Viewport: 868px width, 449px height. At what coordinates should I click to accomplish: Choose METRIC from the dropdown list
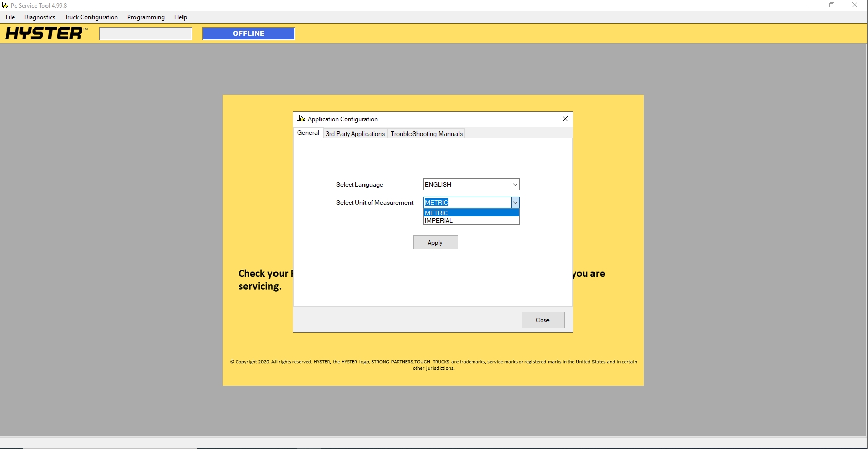pyautogui.click(x=471, y=213)
